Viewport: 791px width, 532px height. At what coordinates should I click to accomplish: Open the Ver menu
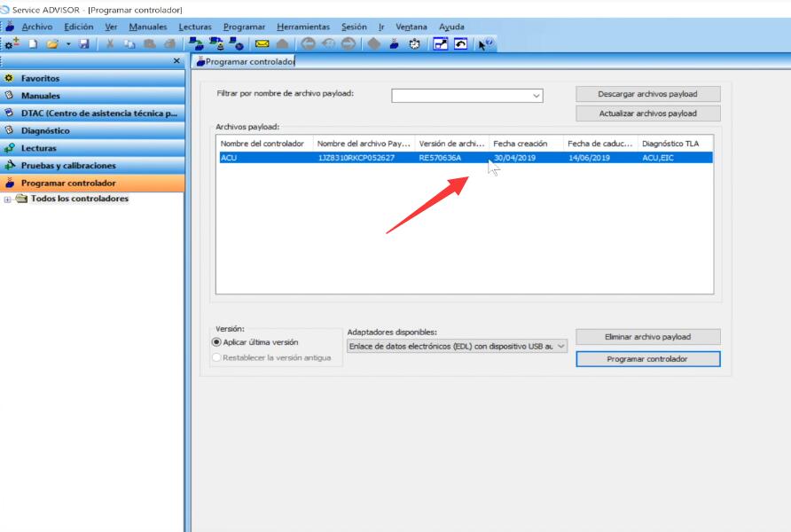coord(111,27)
